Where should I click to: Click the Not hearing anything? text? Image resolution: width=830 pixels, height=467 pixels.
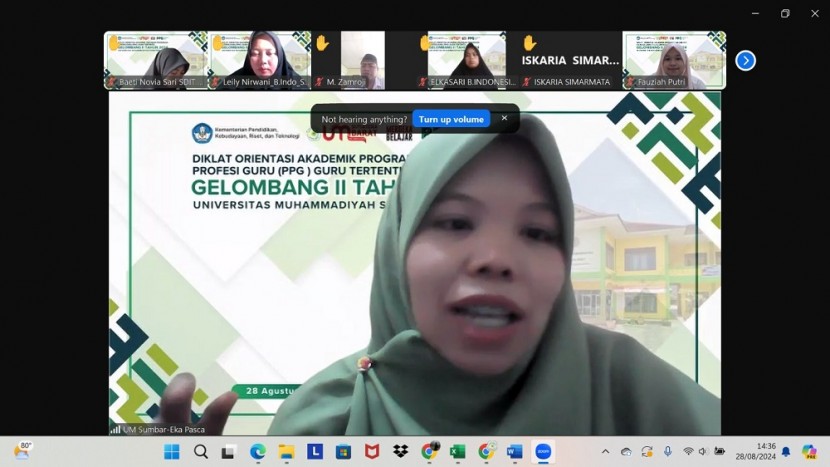point(364,119)
